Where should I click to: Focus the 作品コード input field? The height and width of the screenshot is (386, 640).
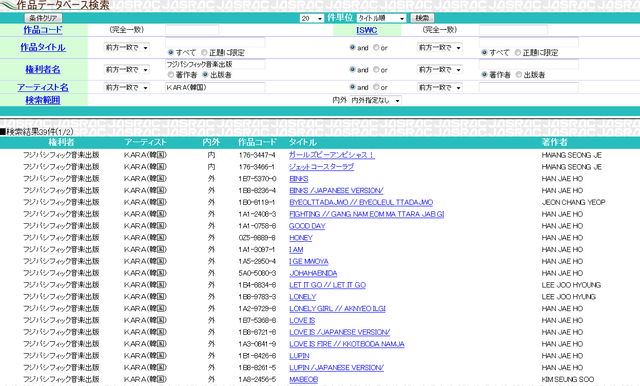point(192,30)
